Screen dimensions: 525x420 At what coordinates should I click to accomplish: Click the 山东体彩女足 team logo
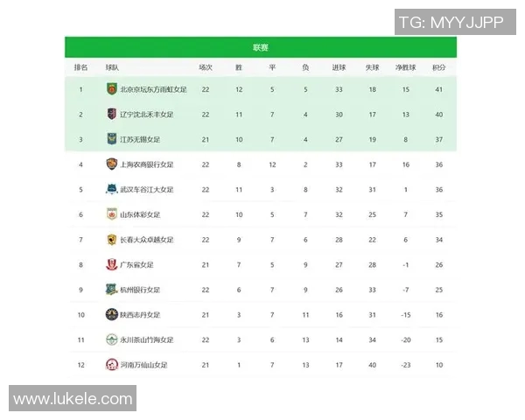coord(111,214)
